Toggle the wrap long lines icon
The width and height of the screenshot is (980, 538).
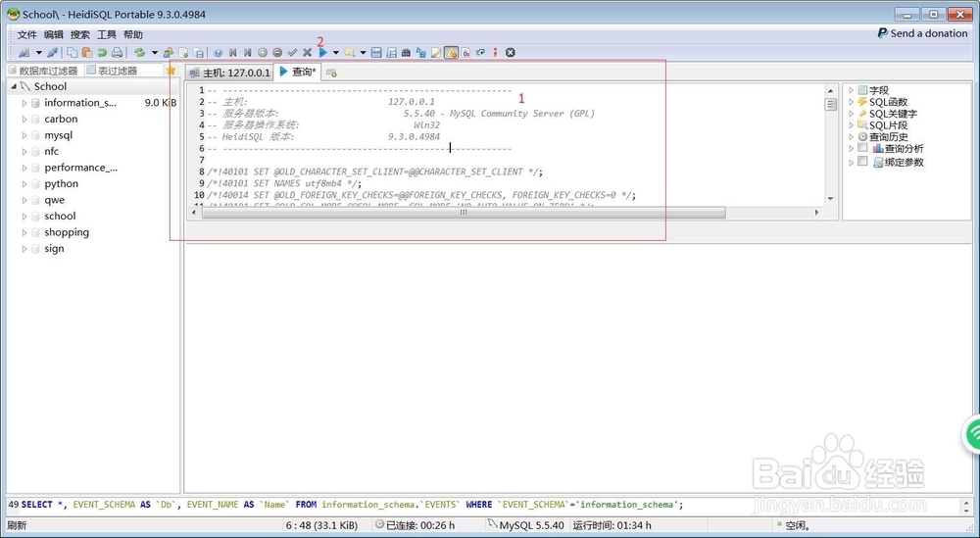point(480,53)
